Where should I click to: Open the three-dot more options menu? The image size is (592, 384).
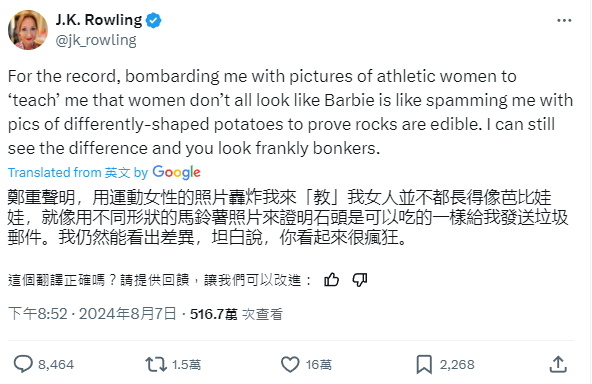tap(564, 20)
